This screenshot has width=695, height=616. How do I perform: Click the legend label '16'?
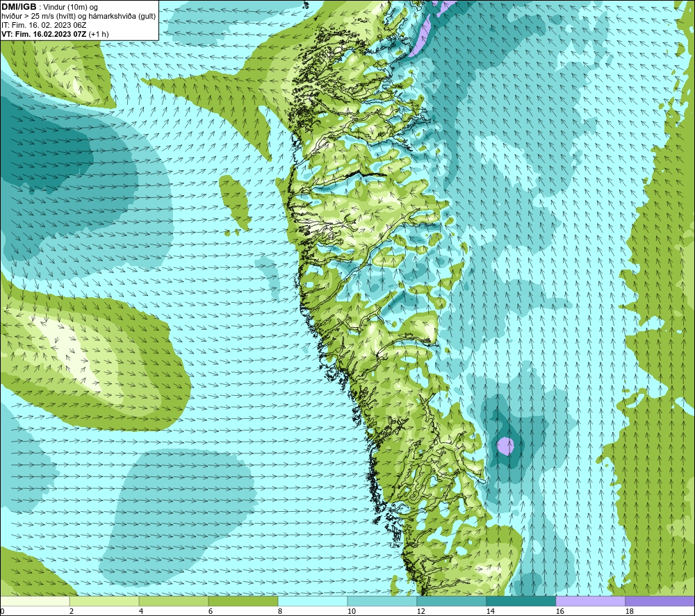point(559,611)
